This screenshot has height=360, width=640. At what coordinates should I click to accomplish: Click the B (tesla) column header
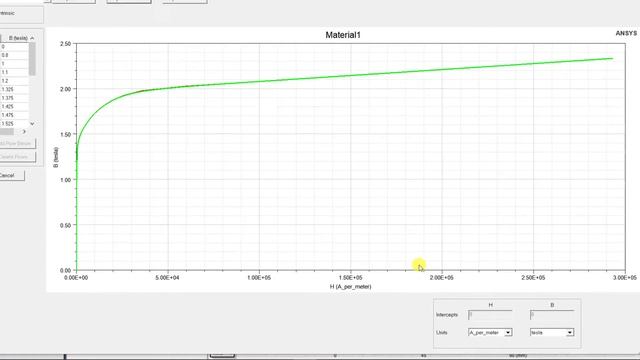coord(18,38)
